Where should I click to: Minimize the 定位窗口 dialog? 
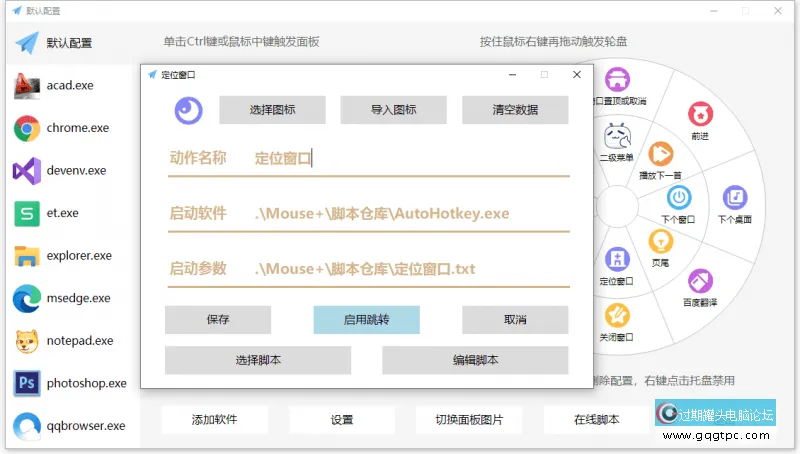pyautogui.click(x=512, y=74)
